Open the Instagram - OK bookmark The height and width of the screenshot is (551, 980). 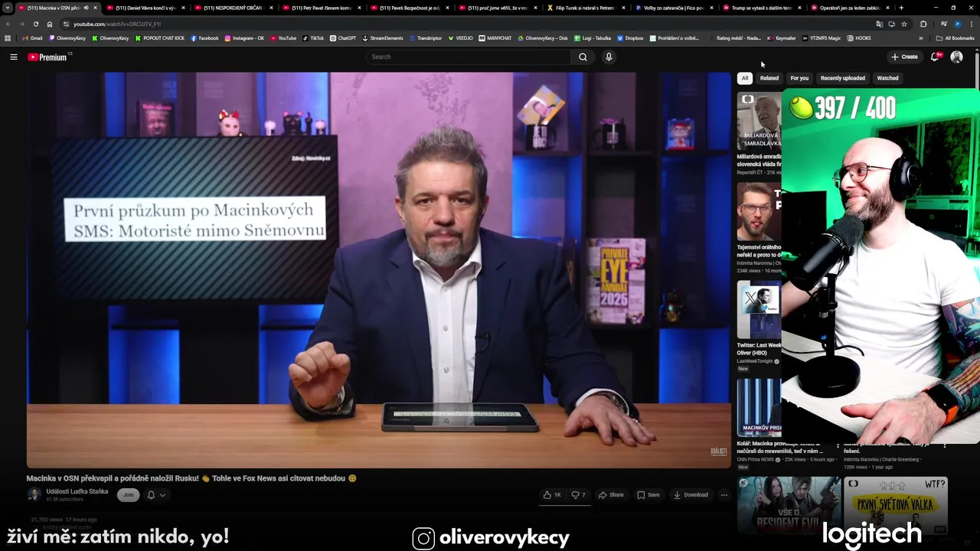pyautogui.click(x=244, y=38)
